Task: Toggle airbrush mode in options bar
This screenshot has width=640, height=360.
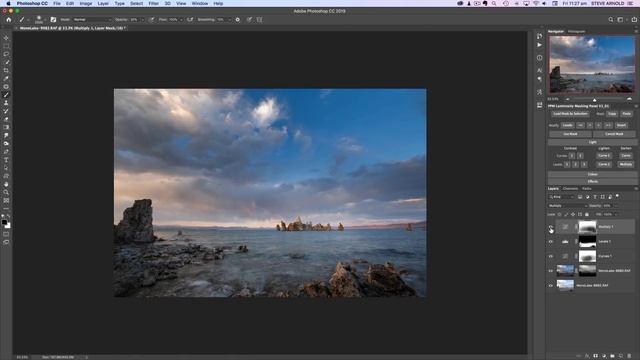Action: [x=190, y=20]
